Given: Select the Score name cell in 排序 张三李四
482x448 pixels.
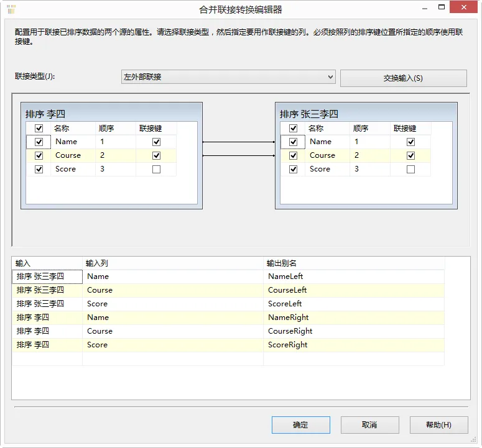Looking at the screenshot, I should (x=327, y=169).
